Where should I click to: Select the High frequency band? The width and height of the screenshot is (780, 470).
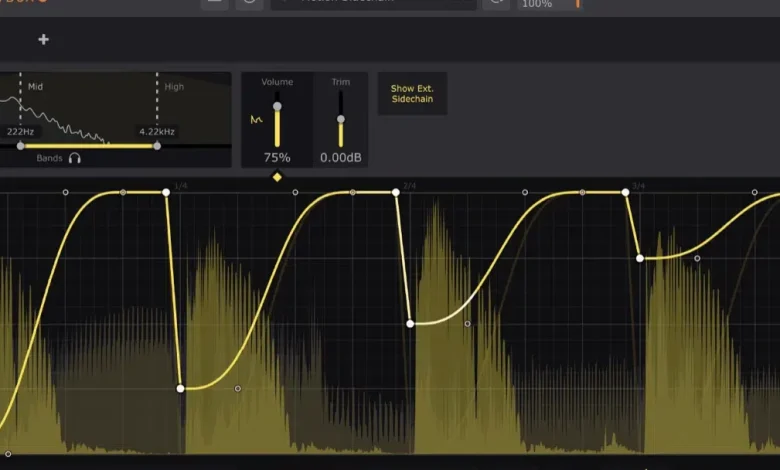[x=174, y=87]
